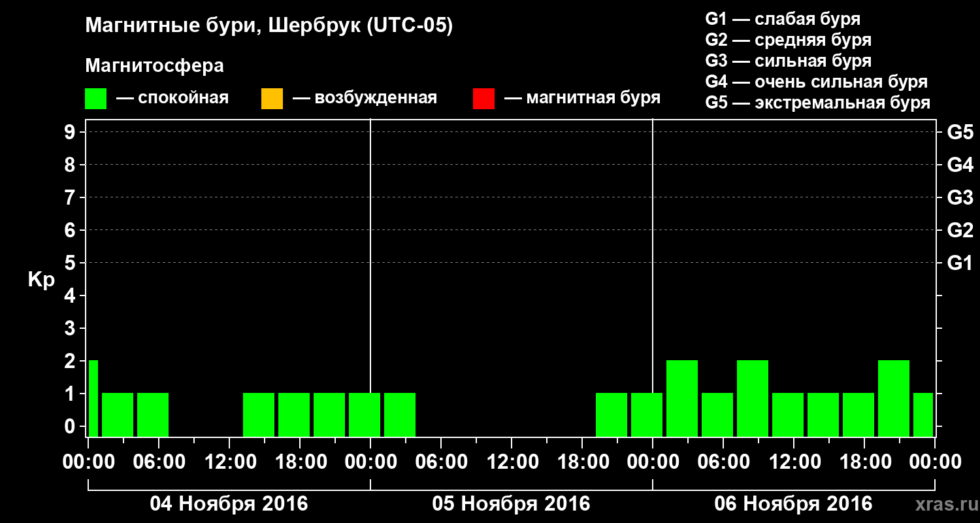Screen dimensions: 980x523
Task: Click the Kp 1 bar at 10:00–13:00 on 06 November
Action: [x=788, y=414]
